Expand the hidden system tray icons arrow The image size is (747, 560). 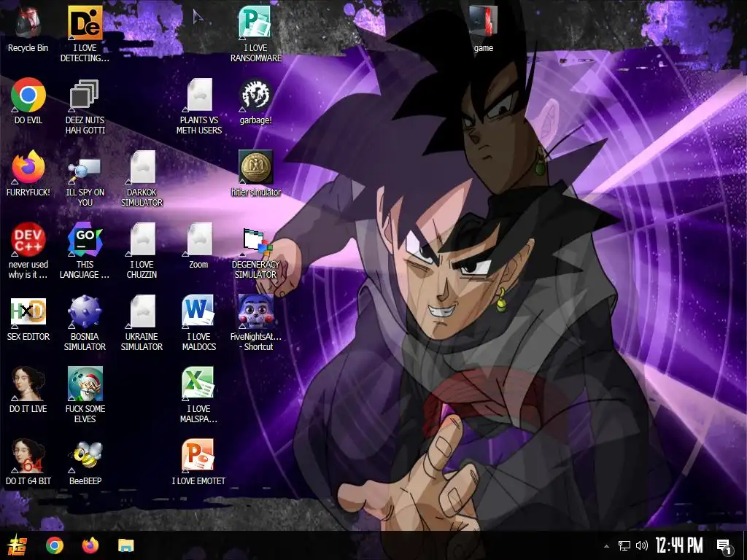tap(606, 545)
